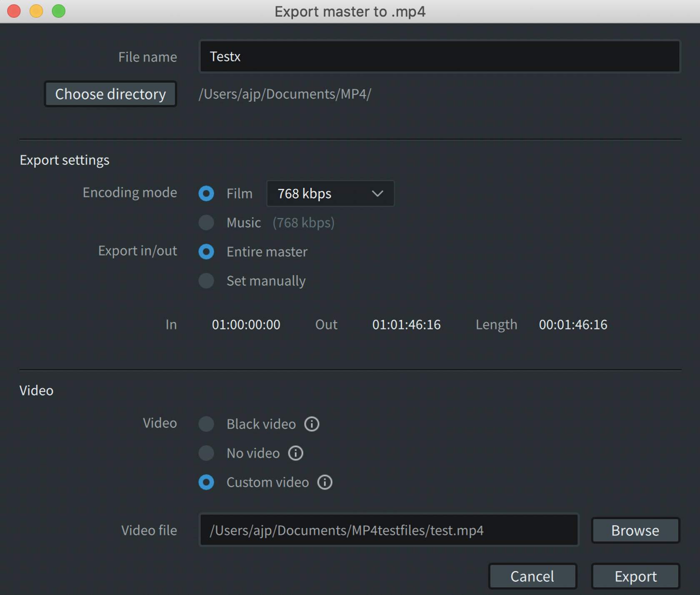Click info icon next to Custom video
Image resolution: width=700 pixels, height=595 pixels.
coord(325,482)
